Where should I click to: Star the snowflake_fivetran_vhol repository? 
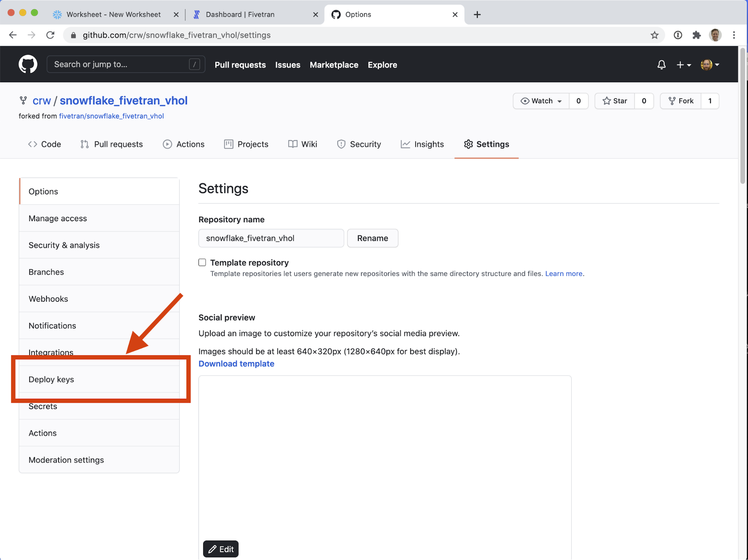coord(614,101)
